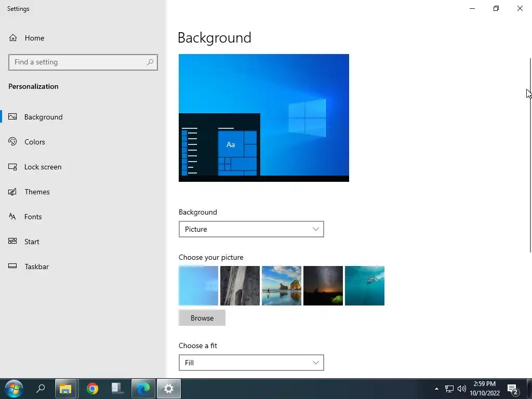This screenshot has width=532, height=399.
Task: Open Colors settings page
Action: 35,142
